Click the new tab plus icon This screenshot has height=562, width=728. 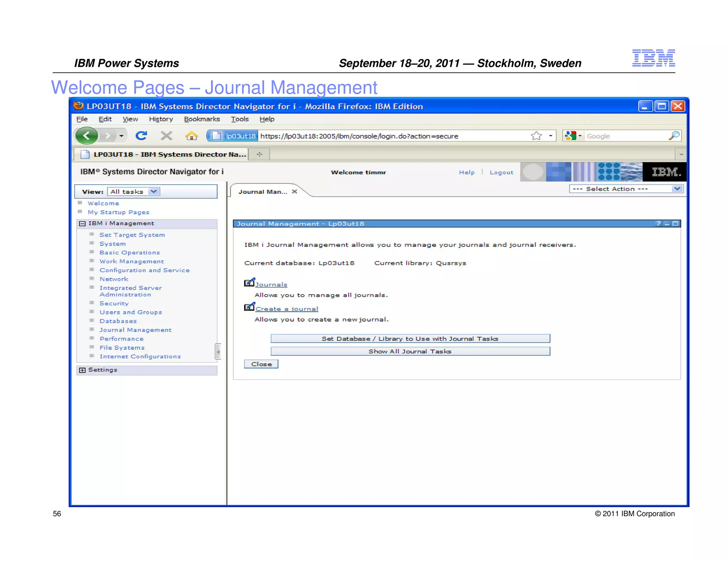(259, 154)
